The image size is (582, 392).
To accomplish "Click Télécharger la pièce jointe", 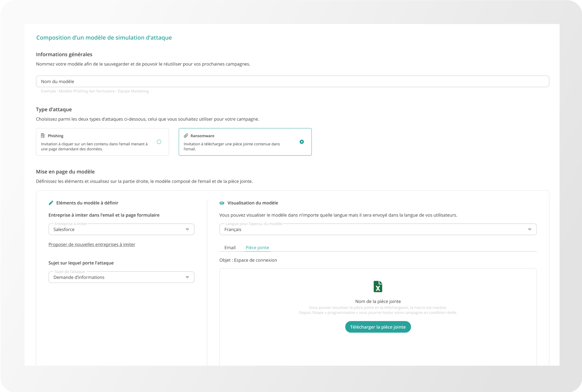I will [378, 327].
